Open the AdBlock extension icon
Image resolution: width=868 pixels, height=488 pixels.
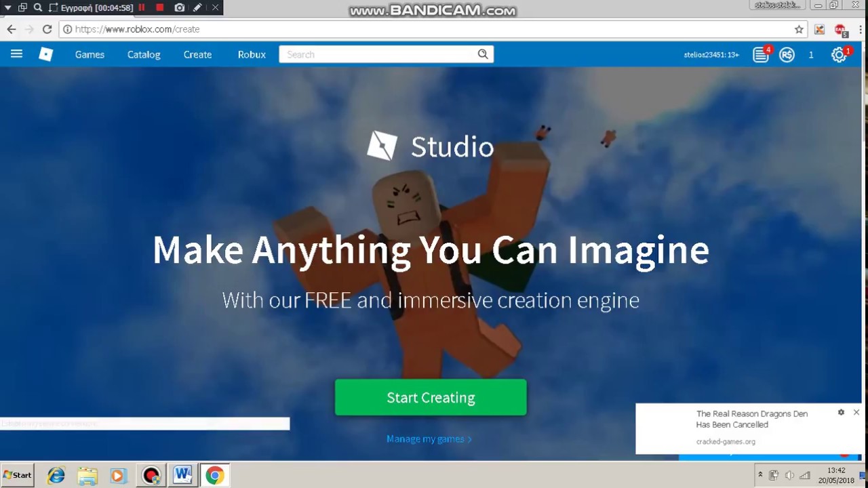[x=841, y=29]
